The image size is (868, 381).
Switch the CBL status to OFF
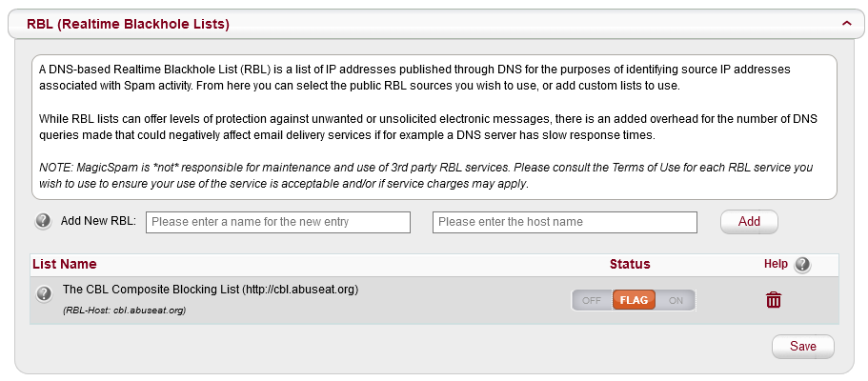click(592, 300)
